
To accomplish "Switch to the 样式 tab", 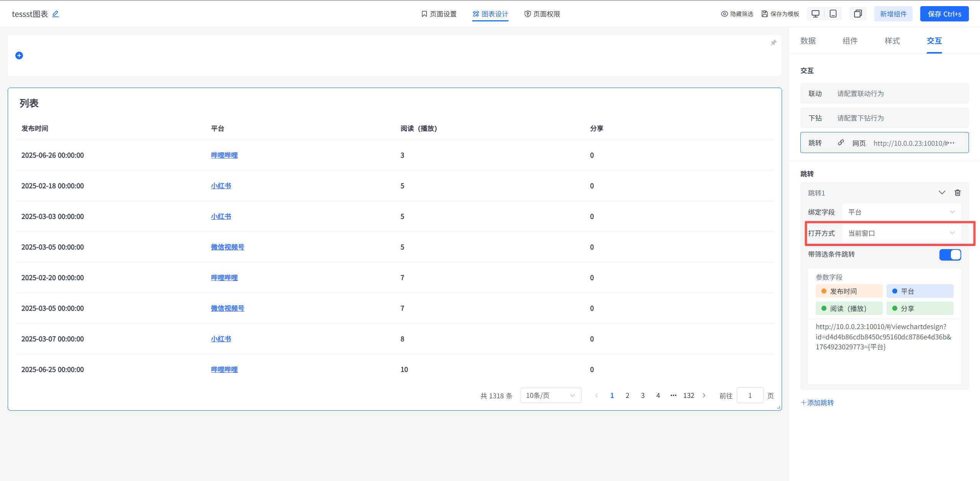I will tap(892, 41).
